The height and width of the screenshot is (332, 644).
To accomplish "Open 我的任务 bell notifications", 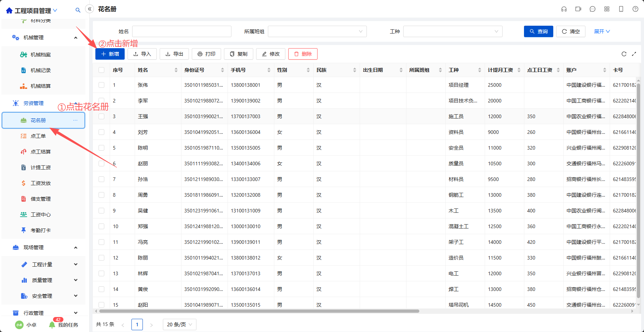I will point(64,325).
